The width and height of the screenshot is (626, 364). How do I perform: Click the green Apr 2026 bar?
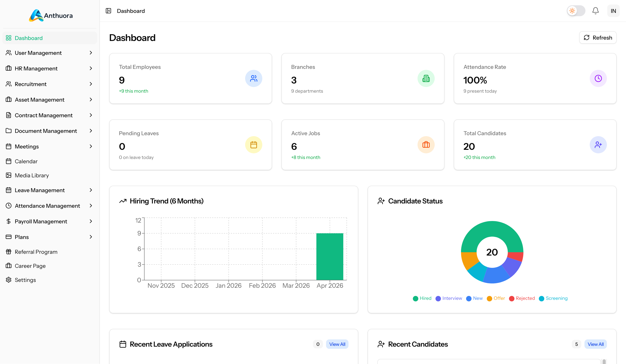coord(329,256)
